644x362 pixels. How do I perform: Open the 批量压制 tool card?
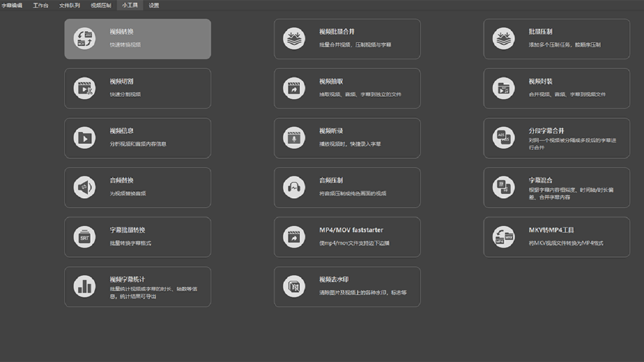(556, 39)
